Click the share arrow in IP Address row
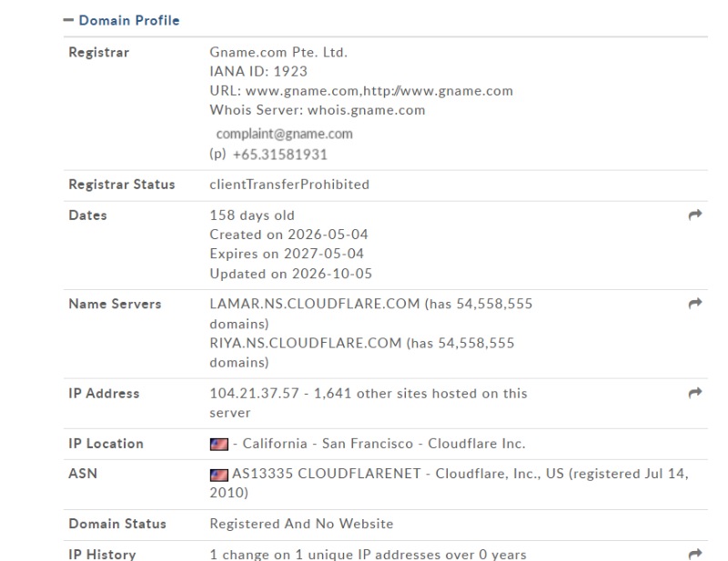Image resolution: width=728 pixels, height=561 pixels. [x=695, y=393]
